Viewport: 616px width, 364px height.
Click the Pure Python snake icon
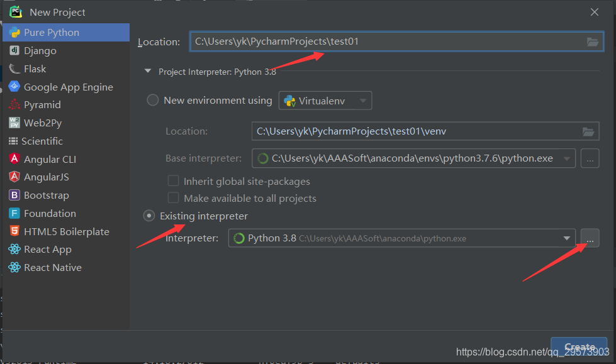pyautogui.click(x=14, y=32)
